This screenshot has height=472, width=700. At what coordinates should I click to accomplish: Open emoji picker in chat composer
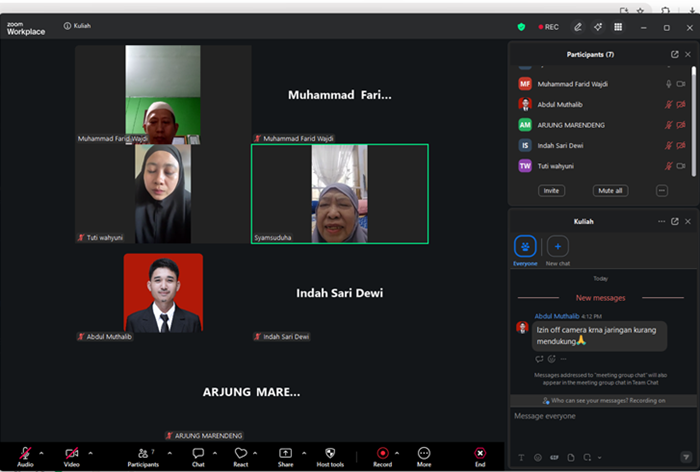[x=538, y=458]
